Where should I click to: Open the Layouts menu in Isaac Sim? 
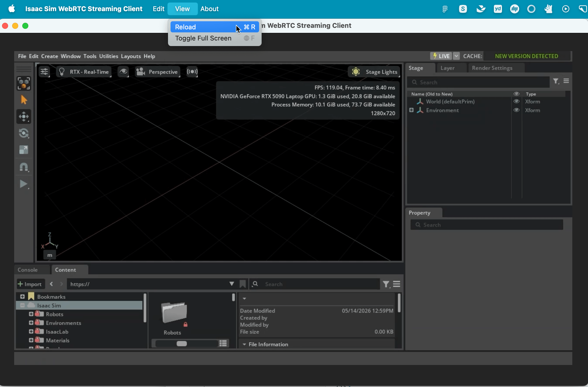click(131, 56)
